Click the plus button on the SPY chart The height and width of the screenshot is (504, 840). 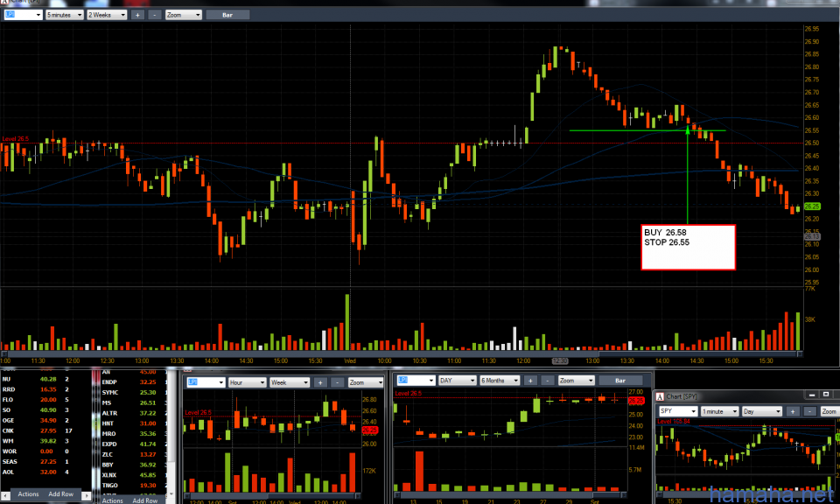793,411
